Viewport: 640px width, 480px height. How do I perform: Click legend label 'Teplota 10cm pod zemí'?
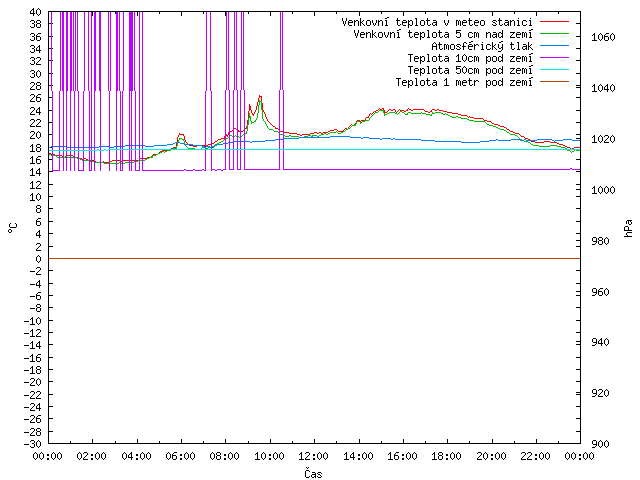tap(470, 58)
